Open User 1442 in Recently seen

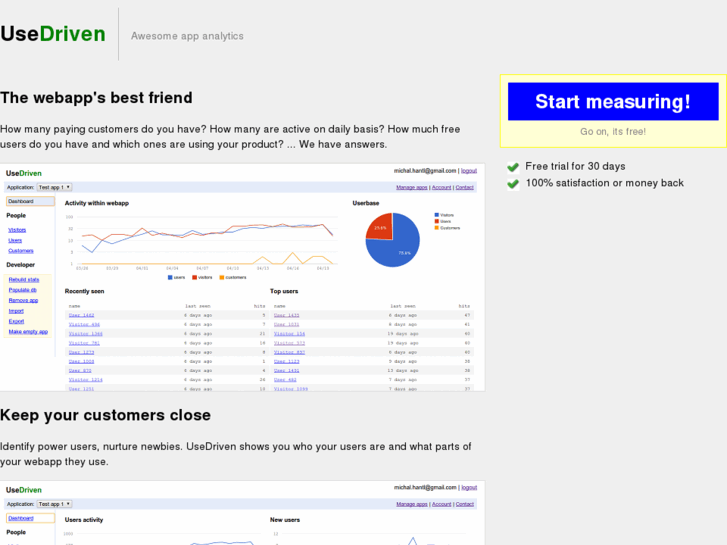[81, 315]
